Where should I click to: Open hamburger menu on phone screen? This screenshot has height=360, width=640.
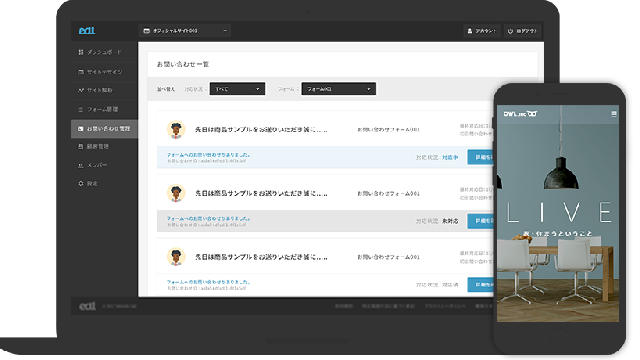click(x=613, y=114)
